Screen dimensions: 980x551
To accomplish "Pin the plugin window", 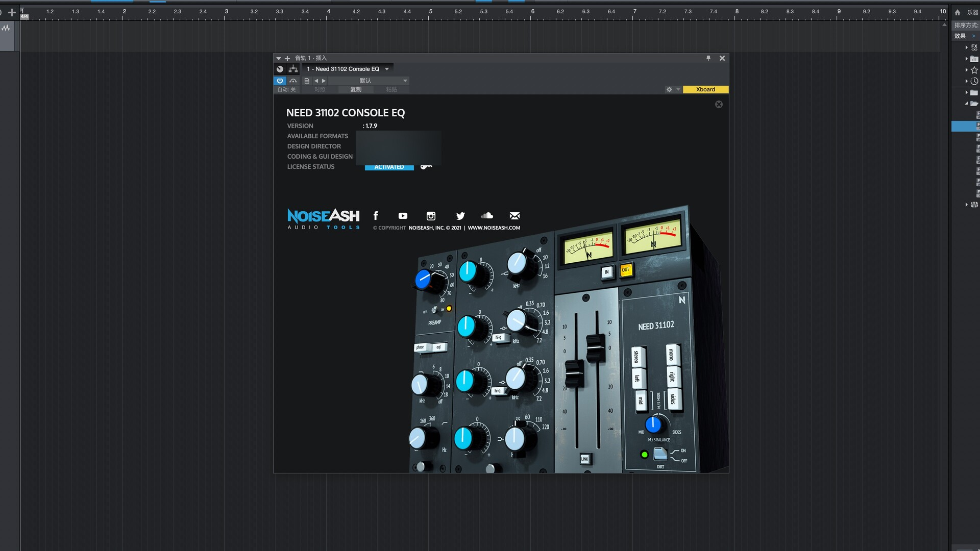I will 708,58.
